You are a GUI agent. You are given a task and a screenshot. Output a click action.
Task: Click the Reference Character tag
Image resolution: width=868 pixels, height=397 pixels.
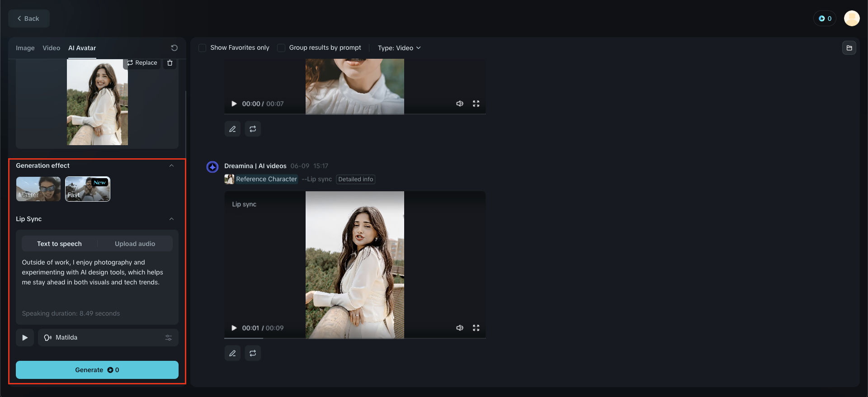267,179
